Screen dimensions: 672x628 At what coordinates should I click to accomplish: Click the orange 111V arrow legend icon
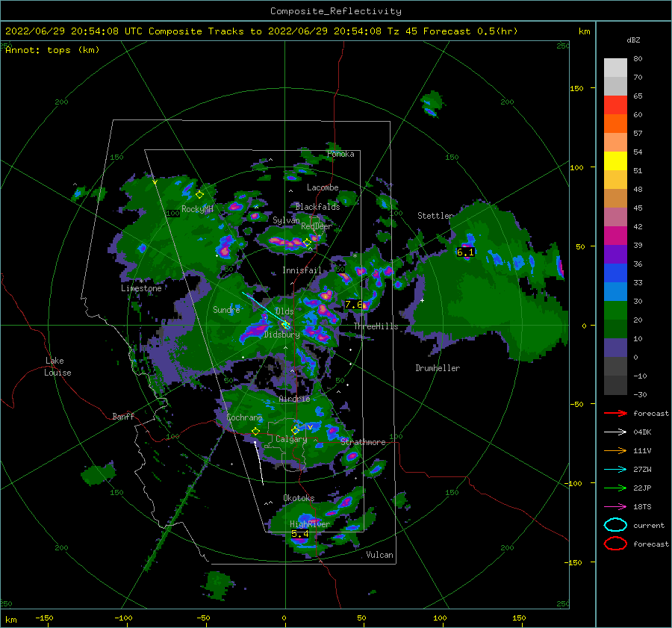point(615,450)
